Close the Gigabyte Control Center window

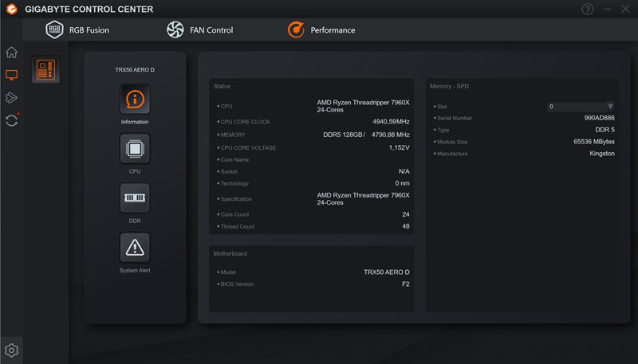(x=625, y=9)
